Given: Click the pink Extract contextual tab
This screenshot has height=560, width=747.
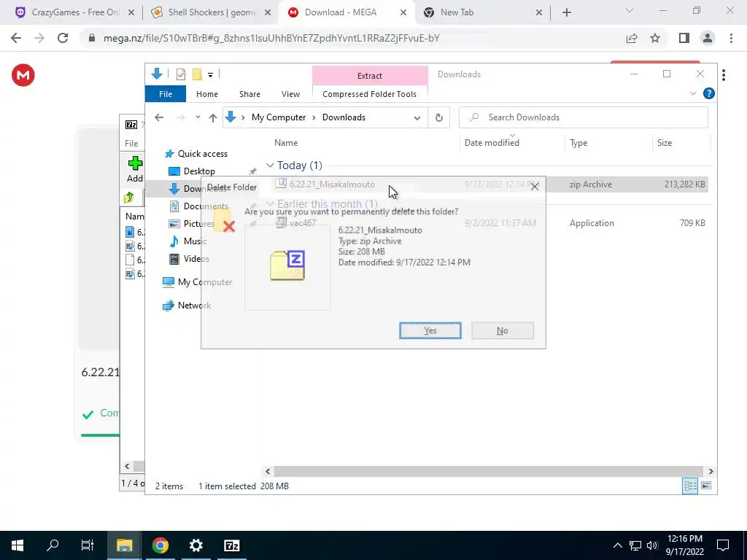Looking at the screenshot, I should point(370,76).
